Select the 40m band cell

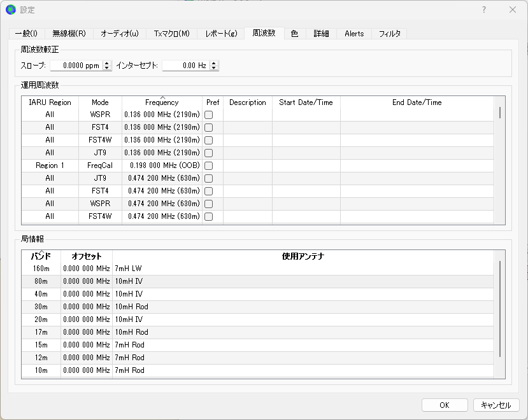coord(41,294)
